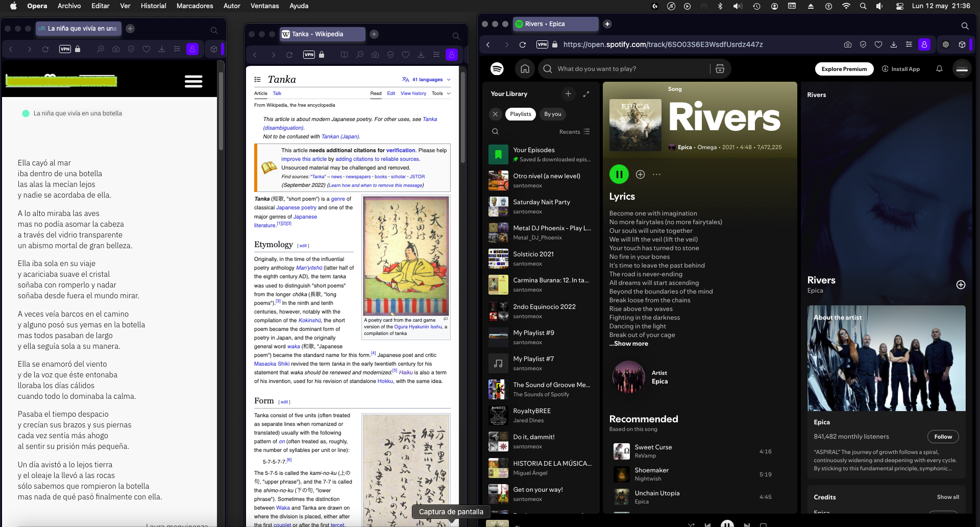Open Spotify Home icon
Screen dimensions: 980x527
(x=525, y=69)
